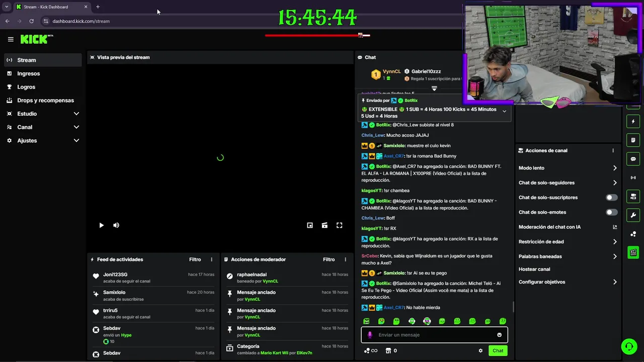Open Chat de solo-seguidores options

(x=568, y=183)
